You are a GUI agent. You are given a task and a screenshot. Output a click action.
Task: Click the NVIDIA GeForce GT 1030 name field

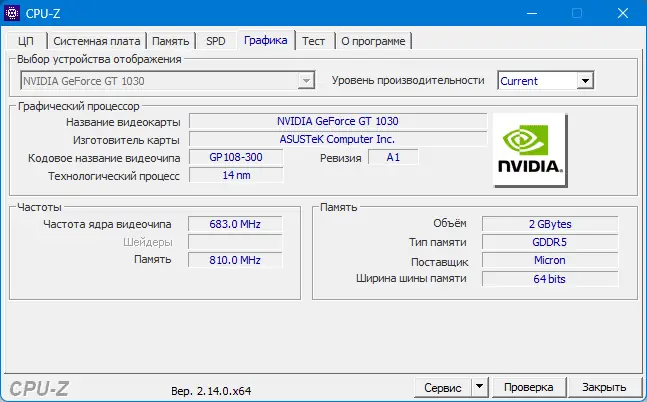pos(338,121)
